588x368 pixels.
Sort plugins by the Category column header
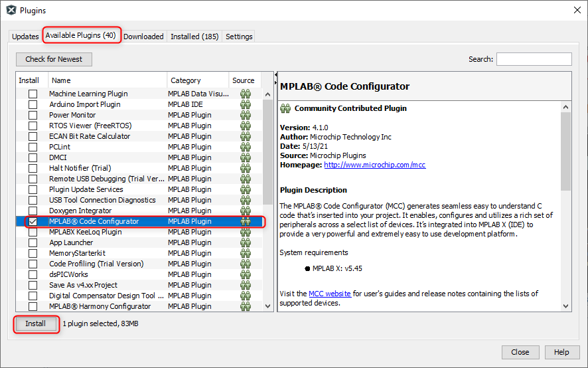[198, 80]
